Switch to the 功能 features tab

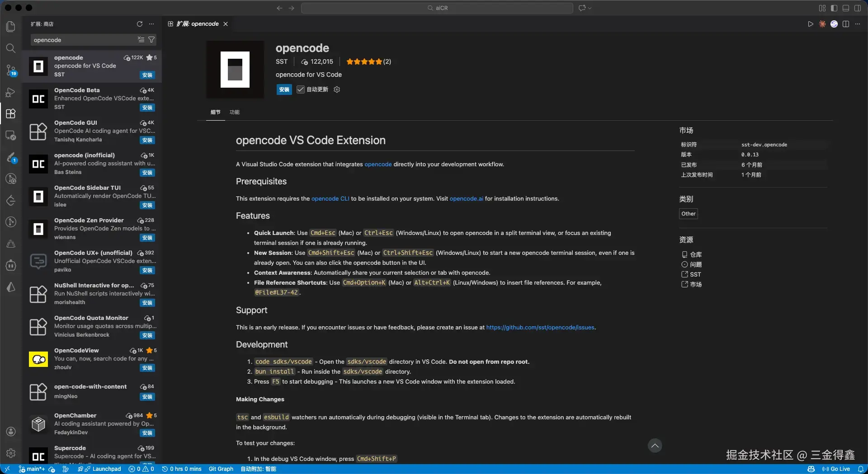click(x=235, y=112)
